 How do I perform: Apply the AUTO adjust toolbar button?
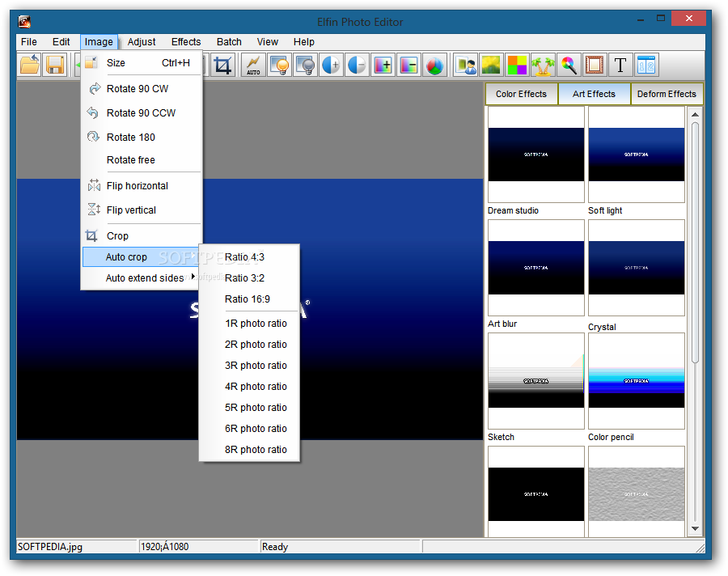coord(253,65)
